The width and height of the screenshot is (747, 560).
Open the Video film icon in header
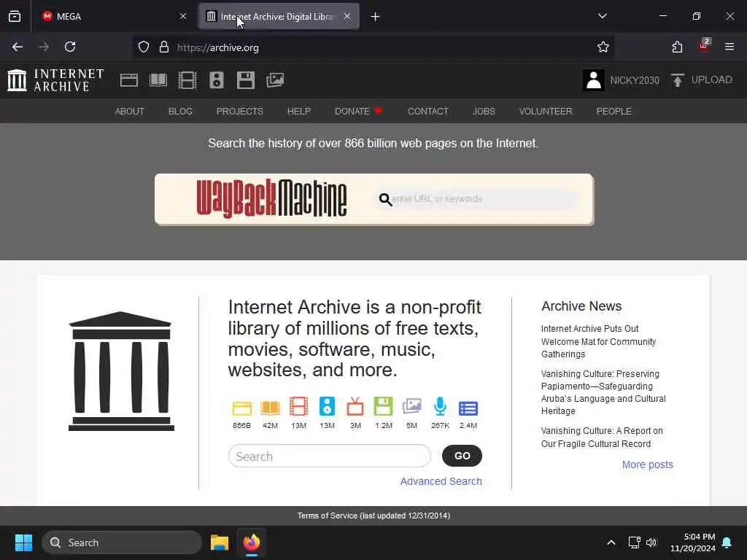[187, 80]
